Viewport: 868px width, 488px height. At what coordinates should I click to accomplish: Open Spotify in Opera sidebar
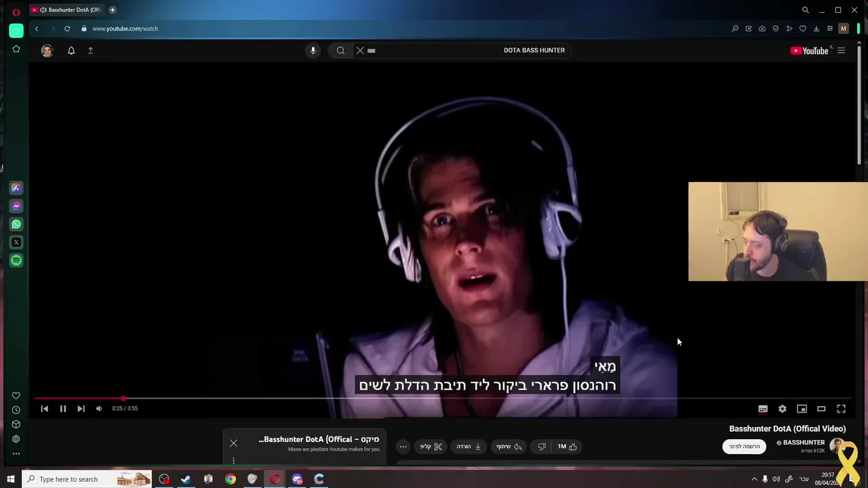click(x=16, y=260)
